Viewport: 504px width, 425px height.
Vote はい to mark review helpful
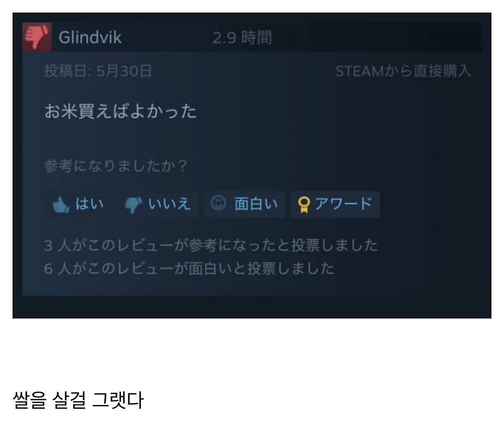[78, 204]
